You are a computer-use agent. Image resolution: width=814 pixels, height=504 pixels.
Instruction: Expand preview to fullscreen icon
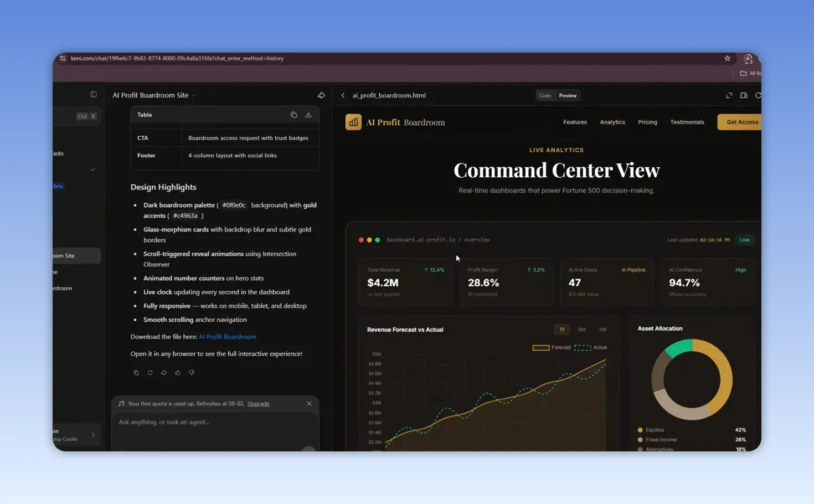pos(729,95)
